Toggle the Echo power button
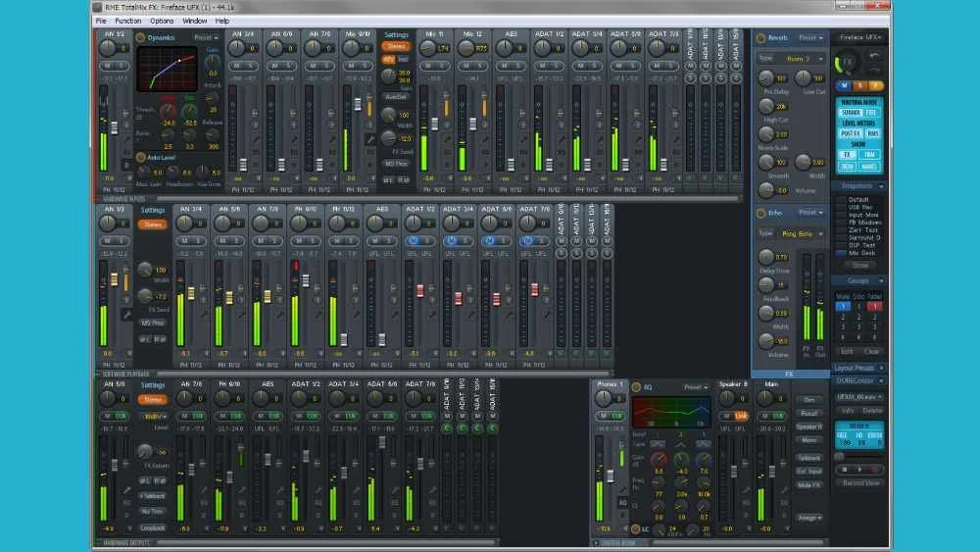Screen dimensions: 980x552 pos(760,213)
